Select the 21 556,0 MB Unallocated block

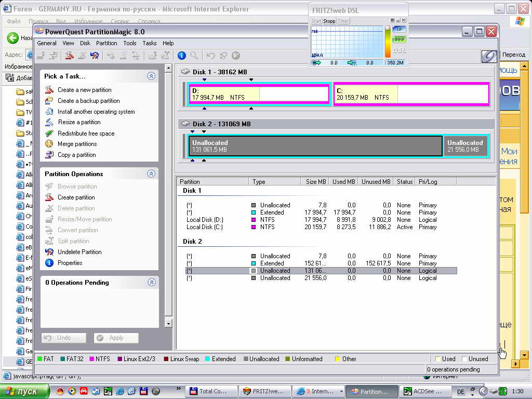(x=465, y=146)
